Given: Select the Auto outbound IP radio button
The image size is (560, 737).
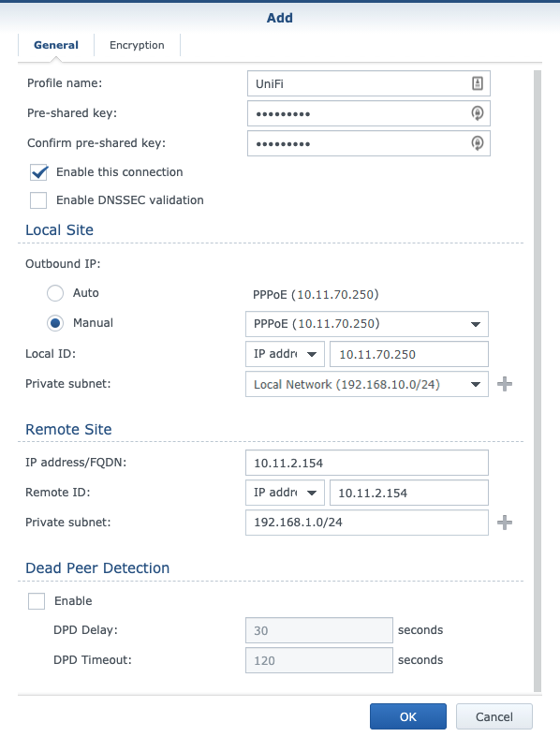Looking at the screenshot, I should pos(55,293).
